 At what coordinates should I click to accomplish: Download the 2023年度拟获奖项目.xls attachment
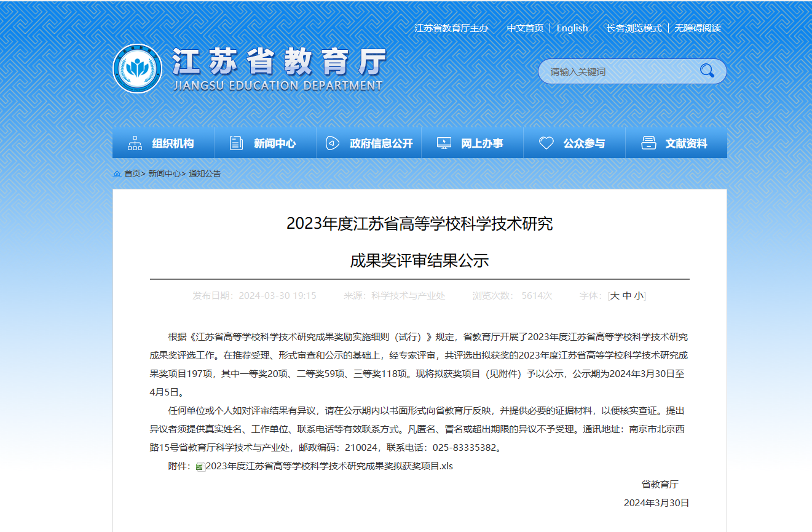click(329, 466)
